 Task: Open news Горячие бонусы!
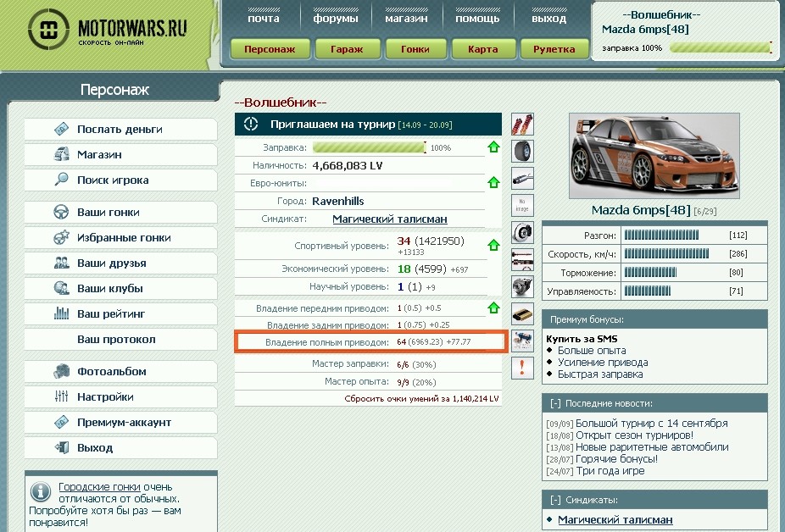[616, 459]
